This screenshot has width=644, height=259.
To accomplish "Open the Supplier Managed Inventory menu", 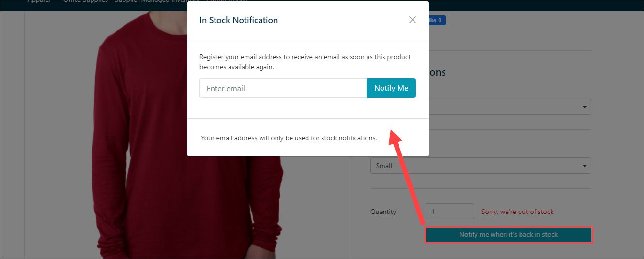I will tap(156, 1).
